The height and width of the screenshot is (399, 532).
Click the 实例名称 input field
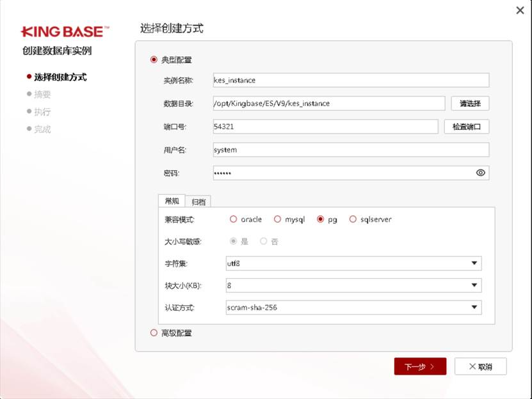point(351,81)
